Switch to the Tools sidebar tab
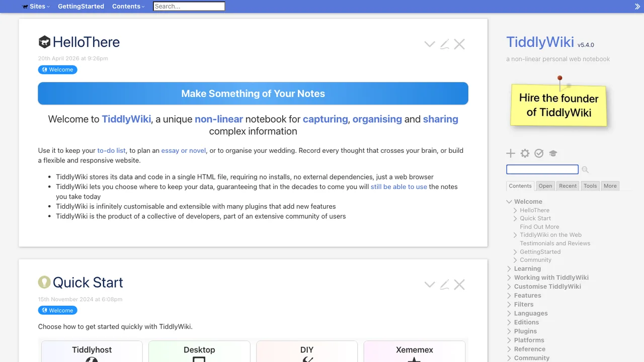Viewport: 644px width, 362px height. pos(590,186)
